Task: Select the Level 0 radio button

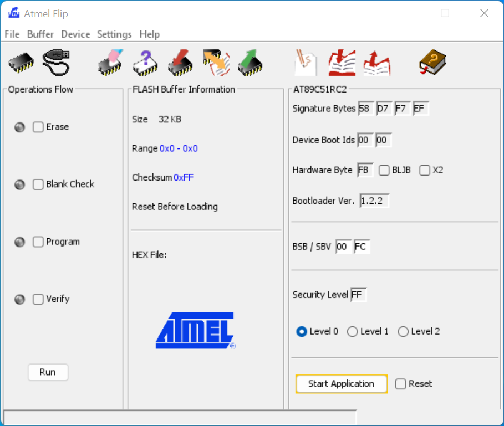Action: point(302,332)
